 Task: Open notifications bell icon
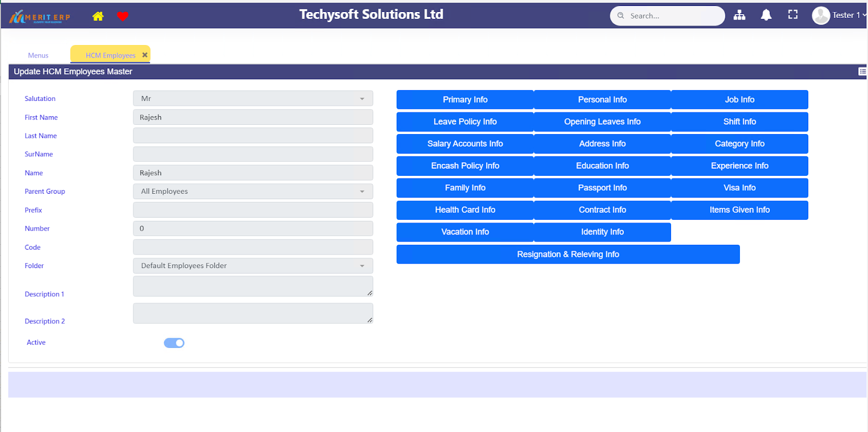(x=766, y=15)
